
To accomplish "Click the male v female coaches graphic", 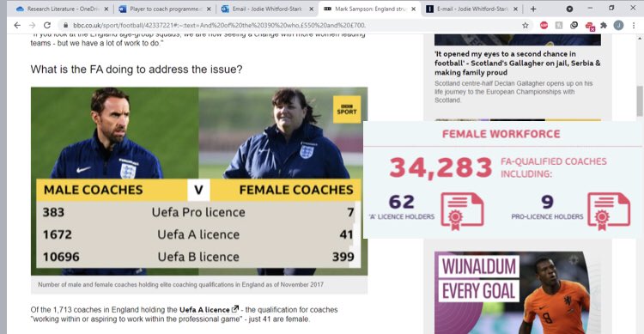I will 199,181.
